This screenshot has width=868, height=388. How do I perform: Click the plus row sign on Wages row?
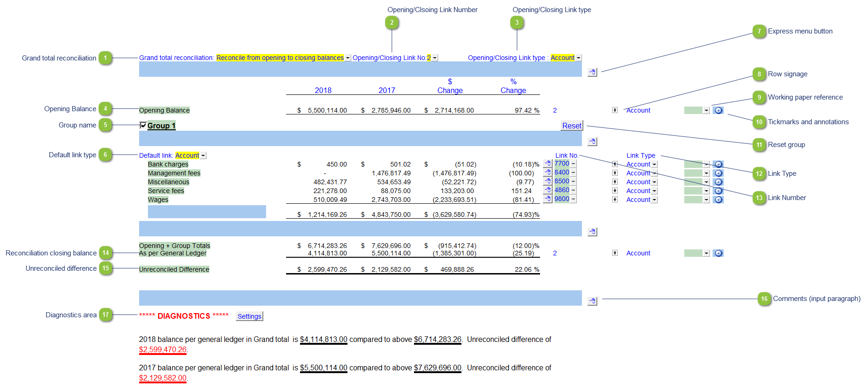[x=615, y=200]
